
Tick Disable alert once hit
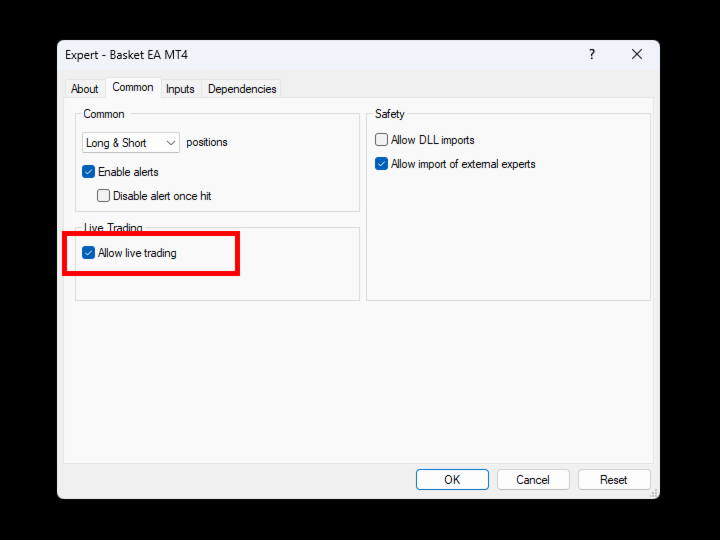103,196
